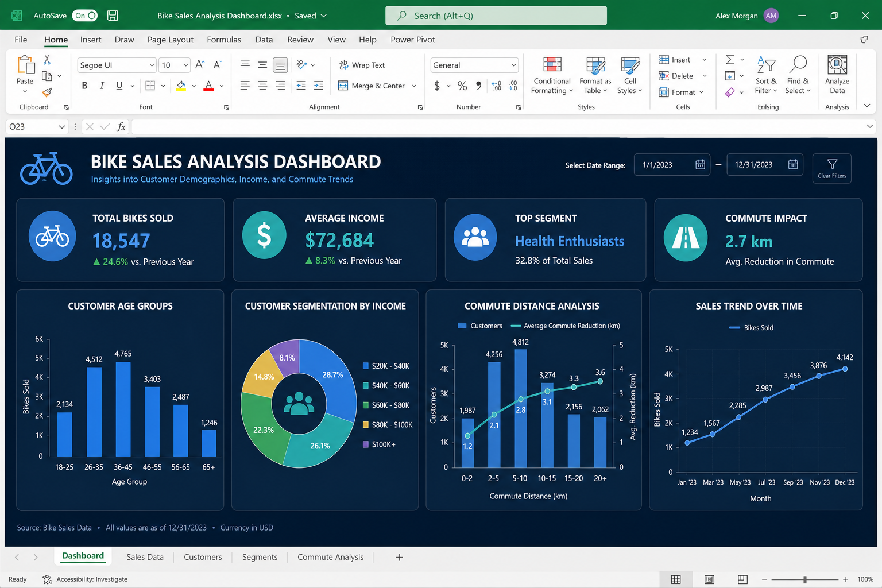Toggle Underline formatting
Image resolution: width=882 pixels, height=588 pixels.
click(119, 86)
